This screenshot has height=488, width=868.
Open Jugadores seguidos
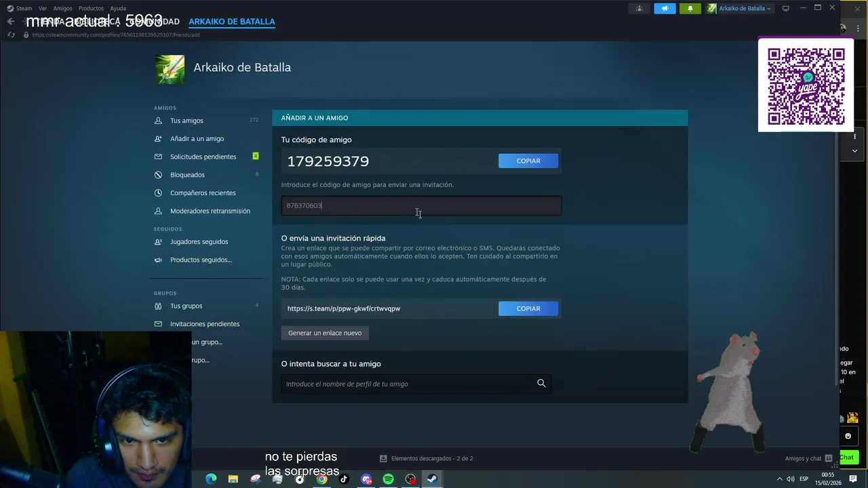[199, 242]
